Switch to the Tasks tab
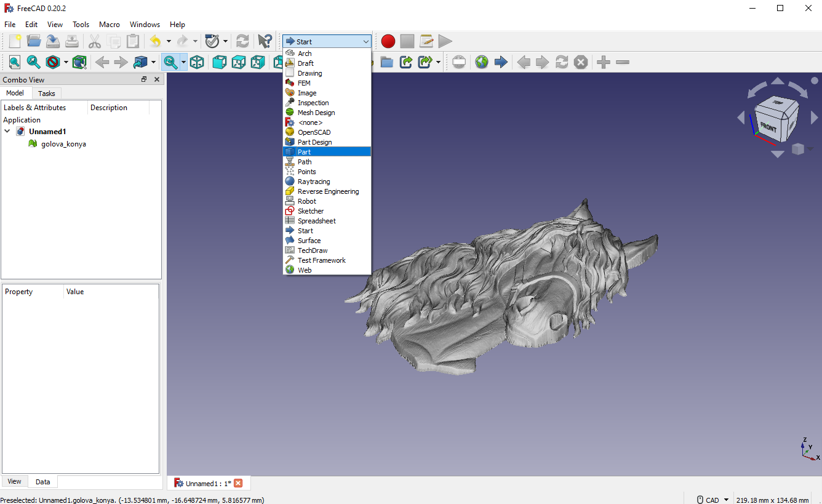This screenshot has height=504, width=822. (47, 94)
